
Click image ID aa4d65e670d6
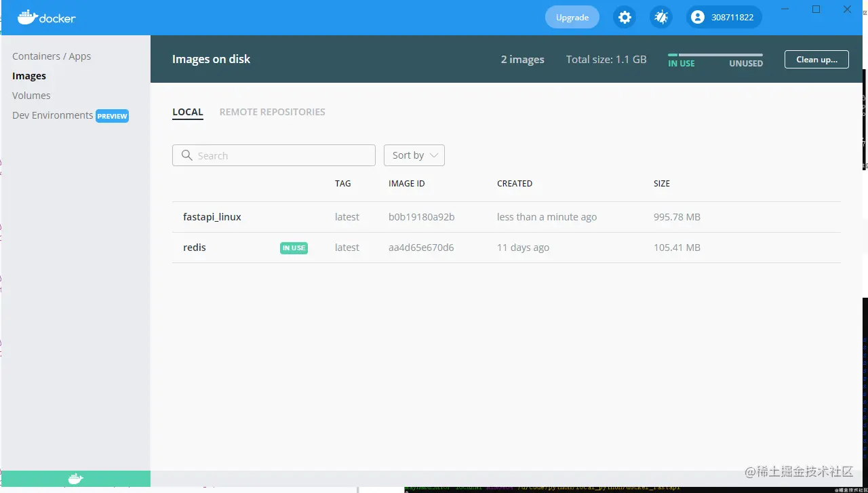421,248
